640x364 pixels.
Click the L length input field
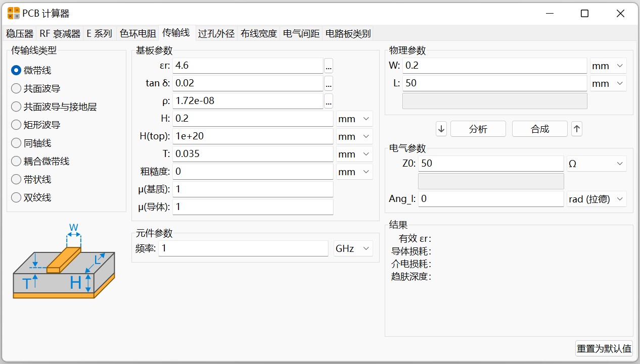tap(495, 83)
